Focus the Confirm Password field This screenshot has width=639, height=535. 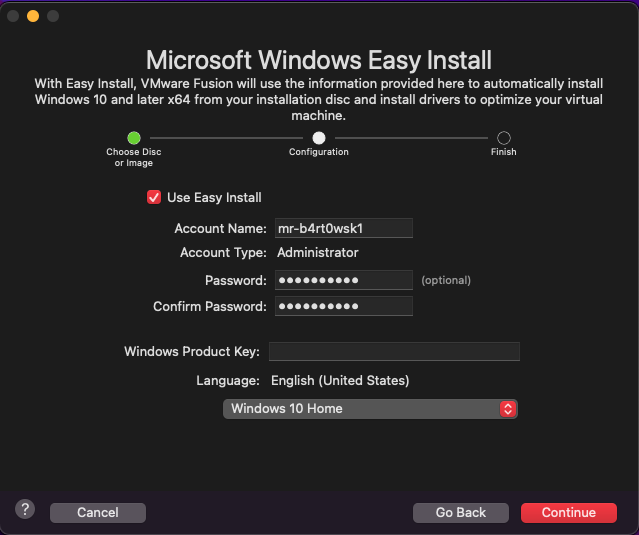(x=344, y=306)
